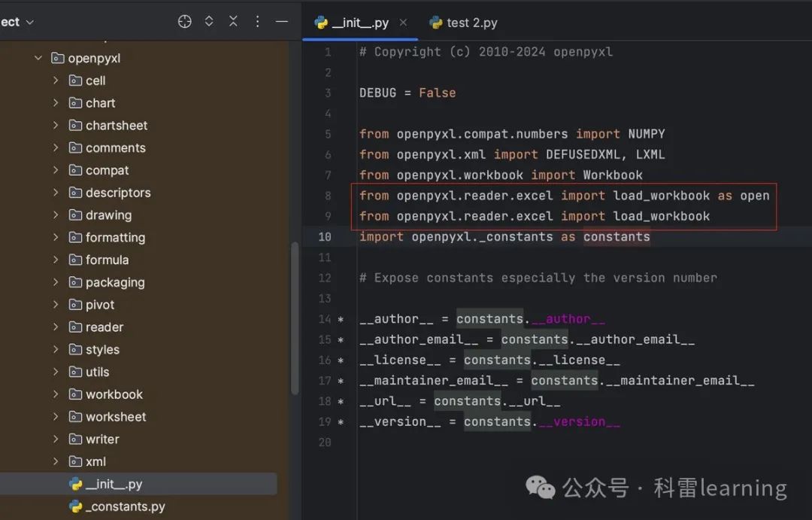
Task: Expand the compat folder
Action: pos(56,169)
